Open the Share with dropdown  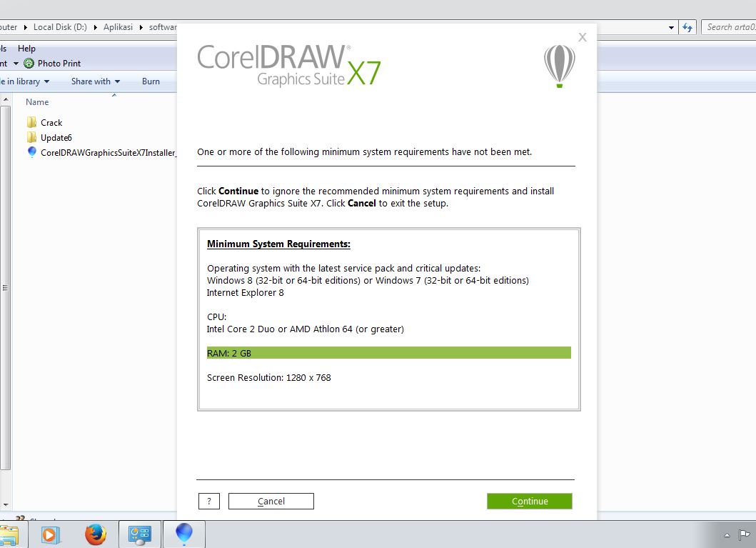click(96, 81)
